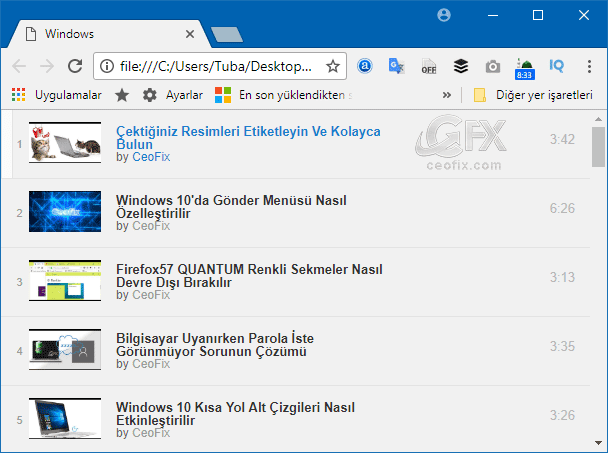Open 'Windows 10 Kısa Yol Alt Çizgileri' video
The height and width of the screenshot is (453, 608).
click(x=235, y=413)
